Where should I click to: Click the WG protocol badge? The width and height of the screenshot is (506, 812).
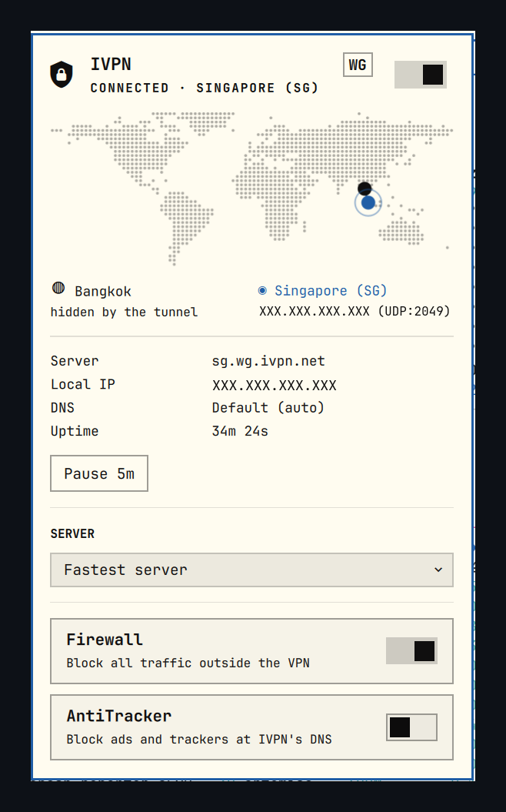tap(358, 65)
